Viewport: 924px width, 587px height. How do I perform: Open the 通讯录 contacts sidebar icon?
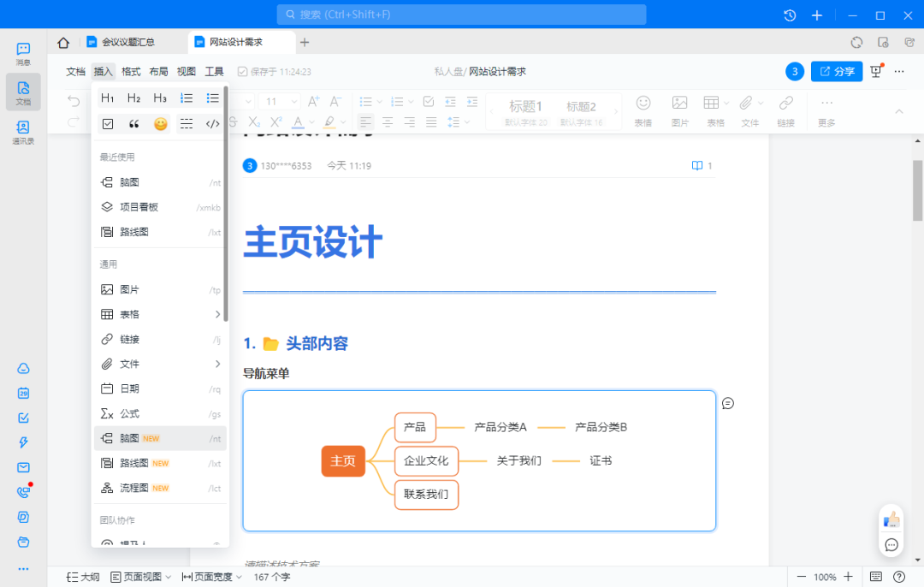click(x=23, y=132)
